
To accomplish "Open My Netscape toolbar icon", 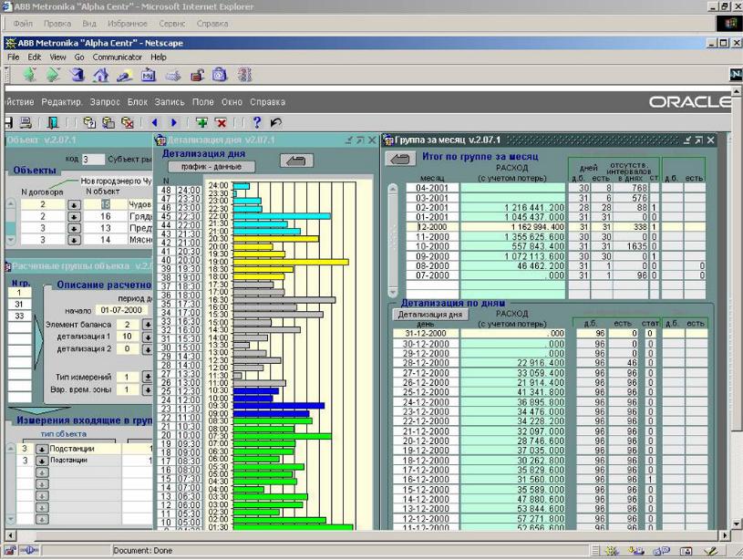I will (149, 75).
